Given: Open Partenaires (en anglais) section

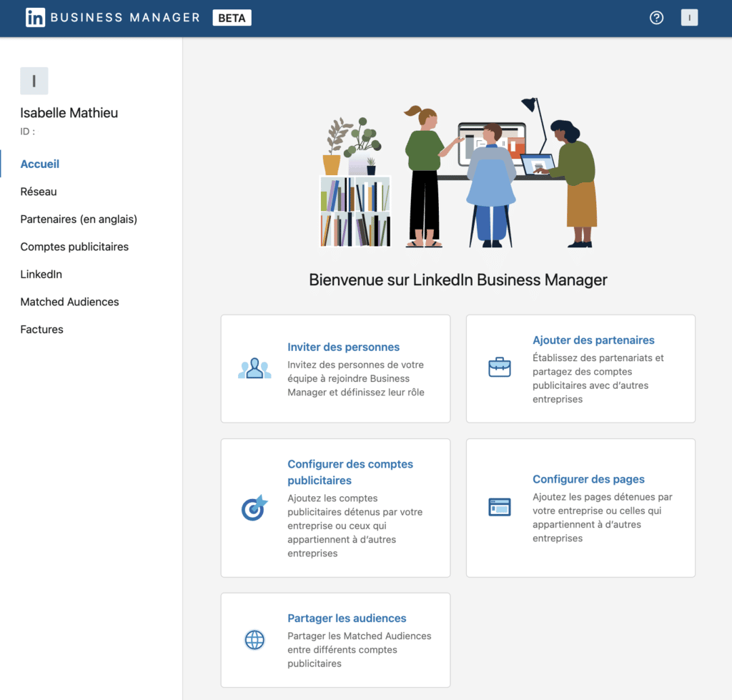Looking at the screenshot, I should pyautogui.click(x=79, y=219).
